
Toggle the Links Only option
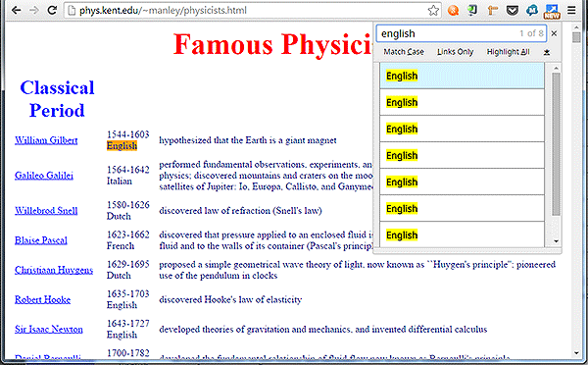click(x=456, y=52)
